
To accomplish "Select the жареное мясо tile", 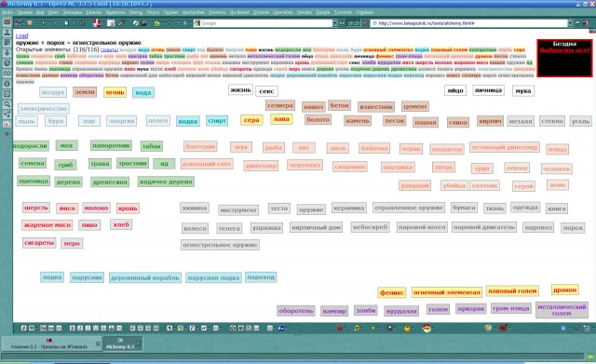I will point(47,225).
